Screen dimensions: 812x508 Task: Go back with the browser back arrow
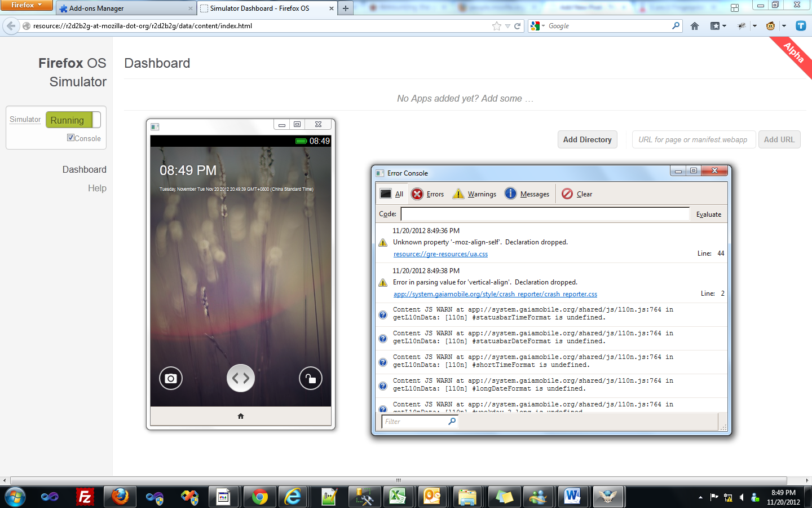(11, 26)
